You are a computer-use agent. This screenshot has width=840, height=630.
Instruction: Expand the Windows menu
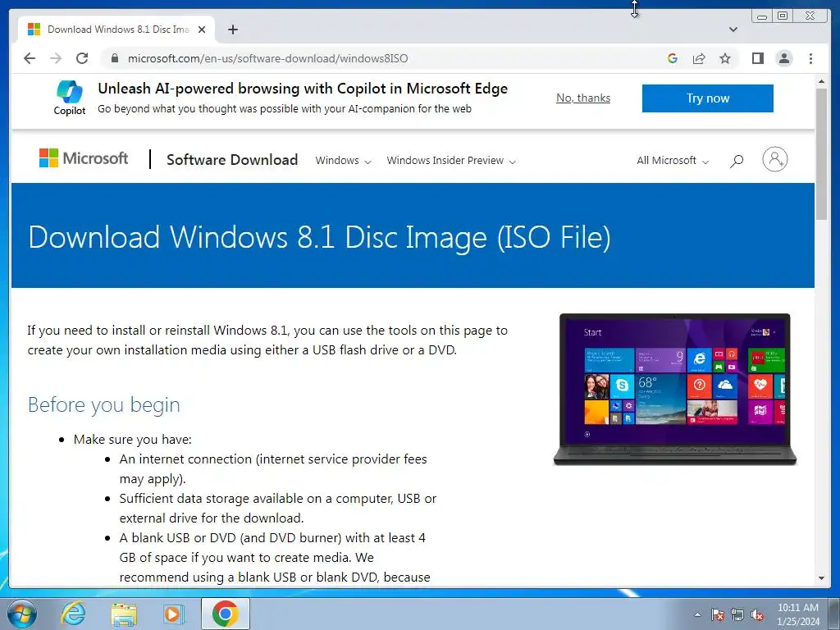click(x=343, y=161)
